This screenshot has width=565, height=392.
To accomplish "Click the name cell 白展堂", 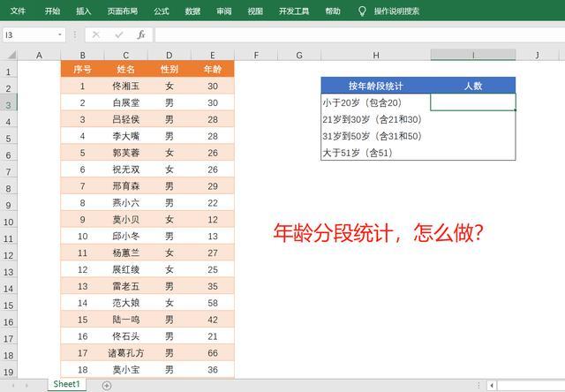I will [x=125, y=102].
